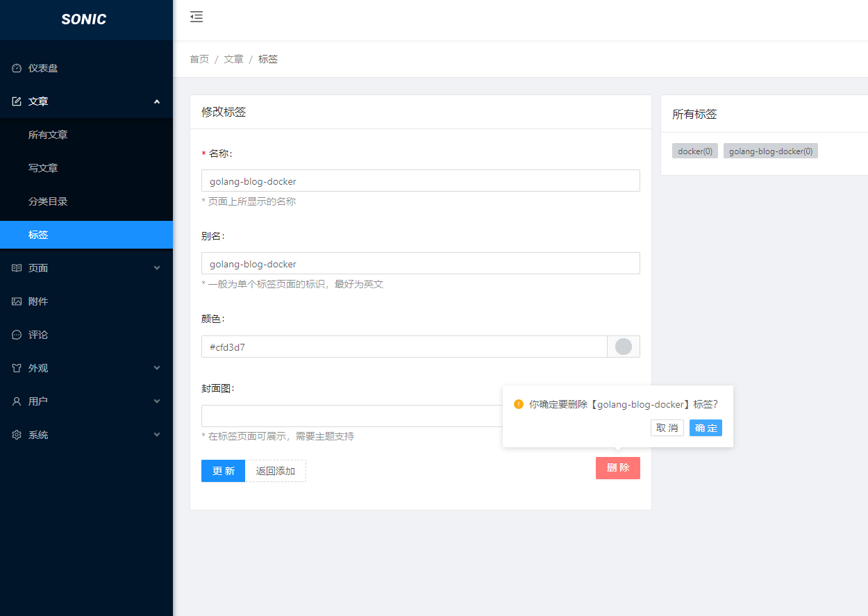Click the chat bubble icon beside 评论
The width and height of the screenshot is (868, 616).
pos(17,335)
